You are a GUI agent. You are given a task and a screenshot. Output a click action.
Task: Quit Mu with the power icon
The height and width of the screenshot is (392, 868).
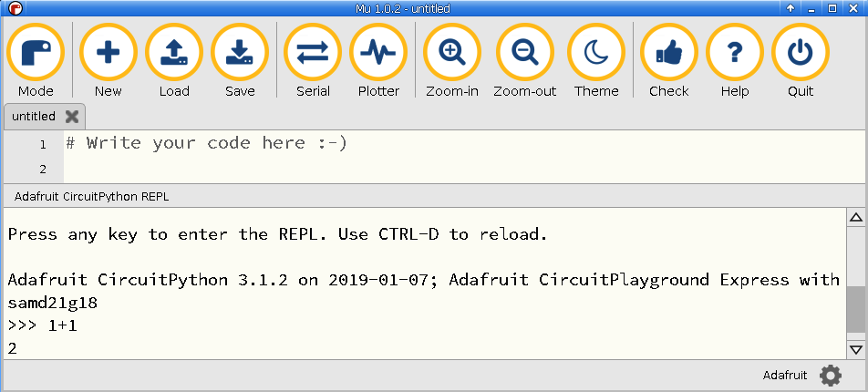[x=801, y=60]
